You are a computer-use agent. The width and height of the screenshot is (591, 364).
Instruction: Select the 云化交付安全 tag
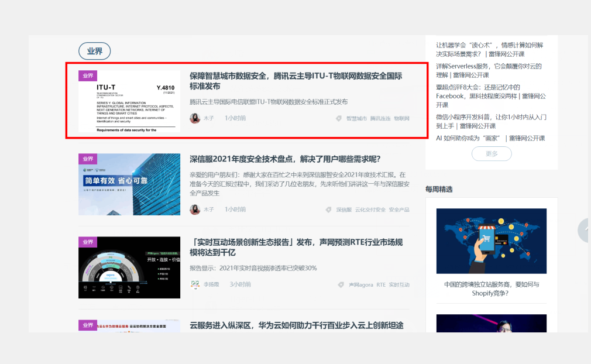point(370,210)
